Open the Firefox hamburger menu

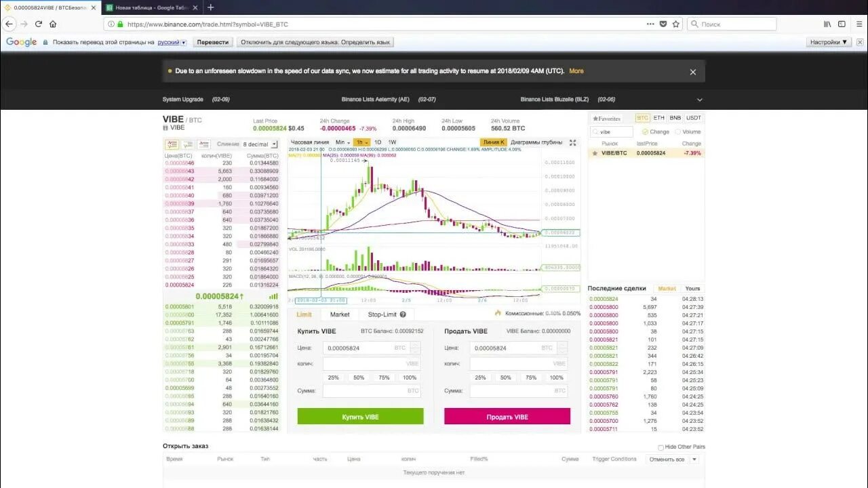pyautogui.click(x=859, y=24)
